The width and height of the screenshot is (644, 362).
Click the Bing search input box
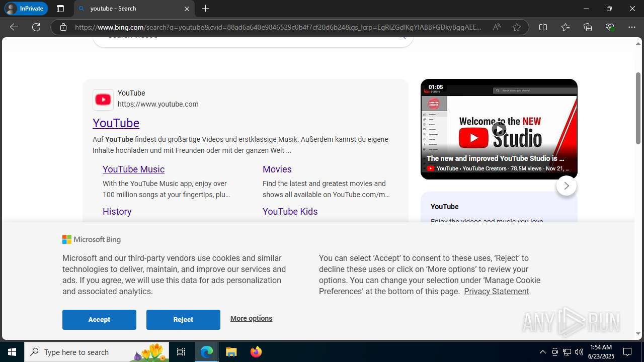(x=253, y=41)
